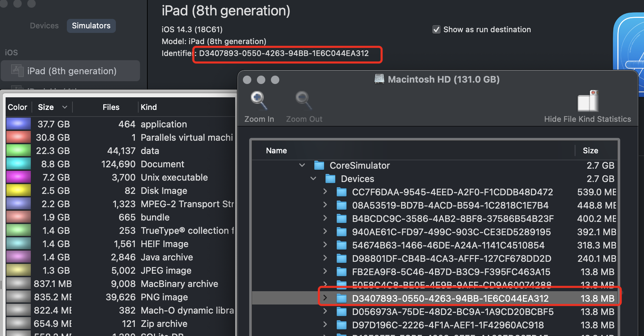Sort by the Files column header
The width and height of the screenshot is (644, 336).
[x=111, y=107]
